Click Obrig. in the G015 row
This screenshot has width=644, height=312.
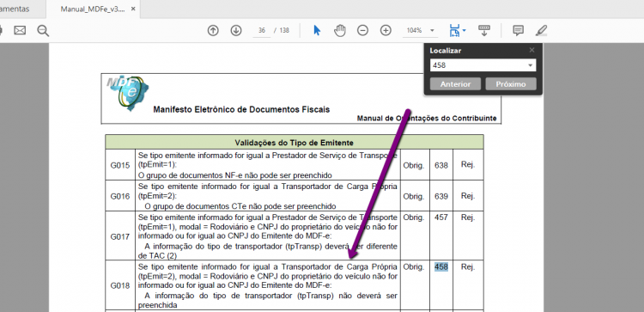point(414,165)
